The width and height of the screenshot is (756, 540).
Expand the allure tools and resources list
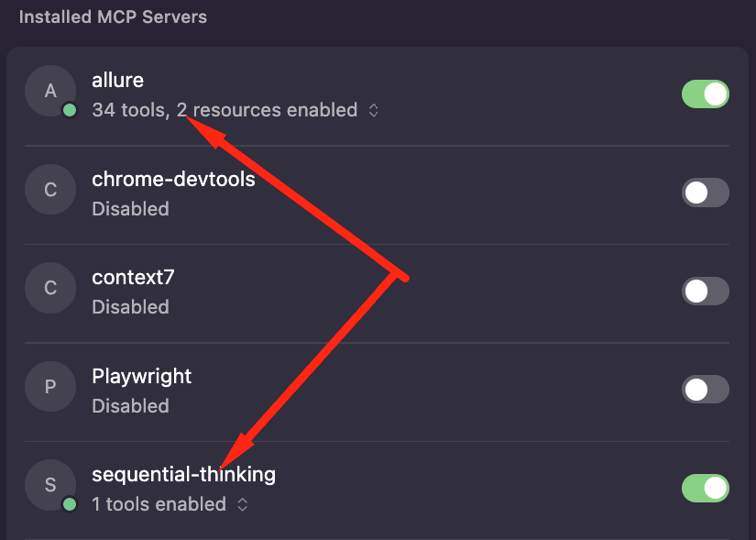pos(373,111)
